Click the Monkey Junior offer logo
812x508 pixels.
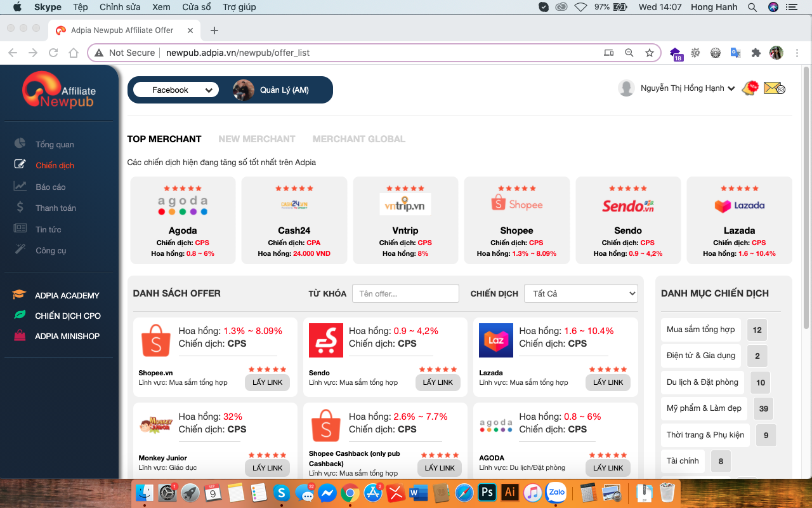click(x=155, y=425)
